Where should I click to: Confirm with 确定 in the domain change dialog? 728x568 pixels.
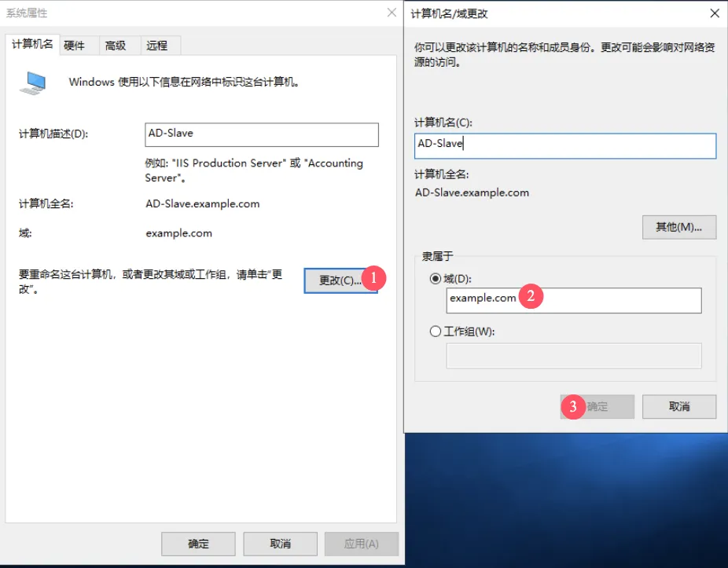(597, 406)
